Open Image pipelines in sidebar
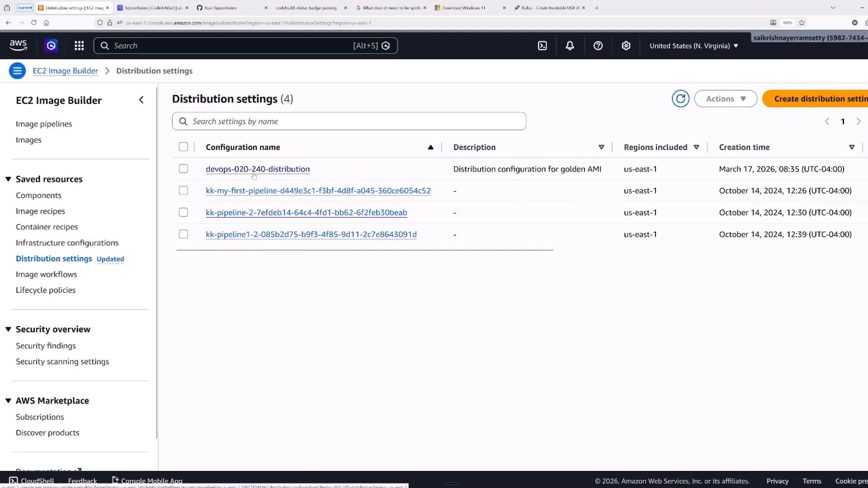Screen dimensions: 868x488 pos(44,124)
